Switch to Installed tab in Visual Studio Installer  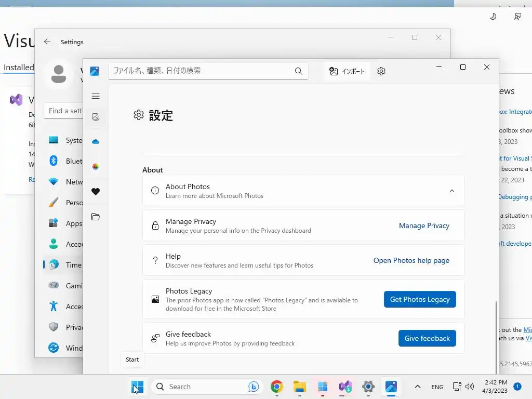(19, 67)
